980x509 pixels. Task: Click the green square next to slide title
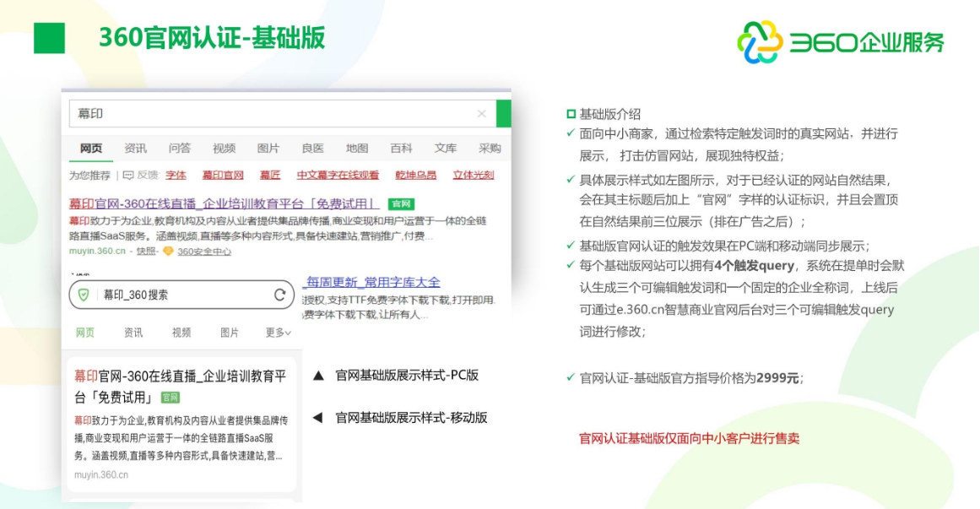[x=49, y=38]
